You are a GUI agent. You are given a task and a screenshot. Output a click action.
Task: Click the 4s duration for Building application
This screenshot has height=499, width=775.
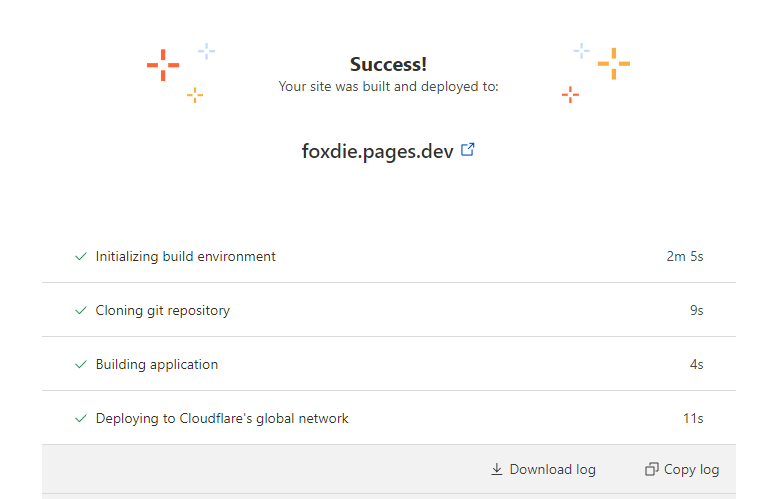click(x=696, y=365)
